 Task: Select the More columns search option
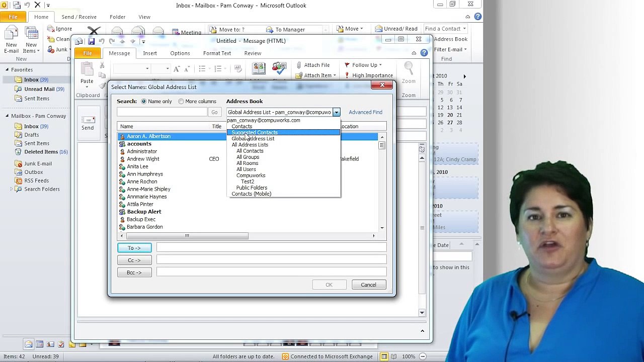coord(181,102)
